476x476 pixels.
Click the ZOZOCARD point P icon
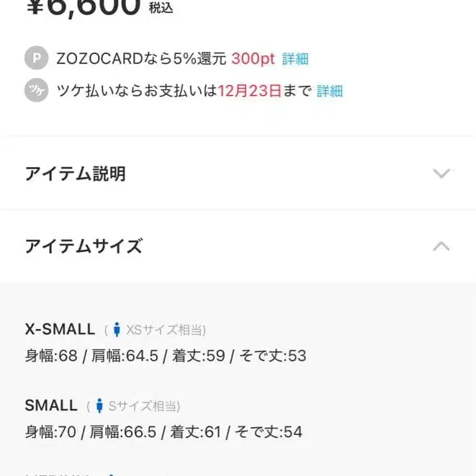pos(36,58)
